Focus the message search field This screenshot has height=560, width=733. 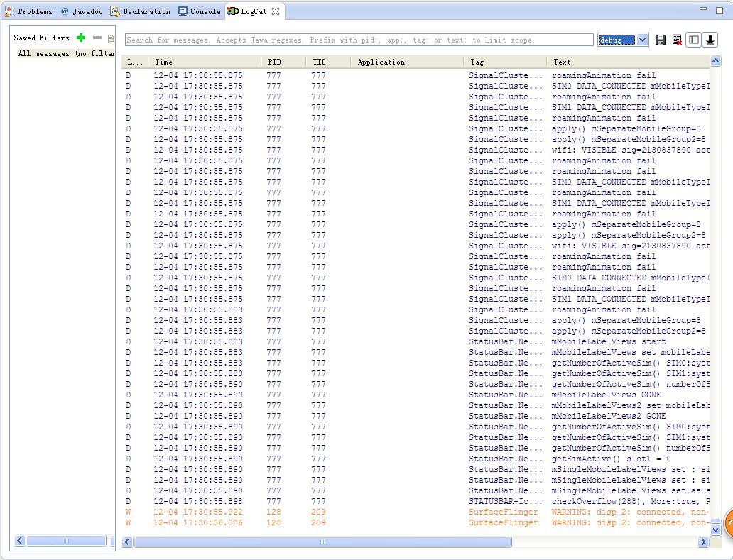point(359,40)
